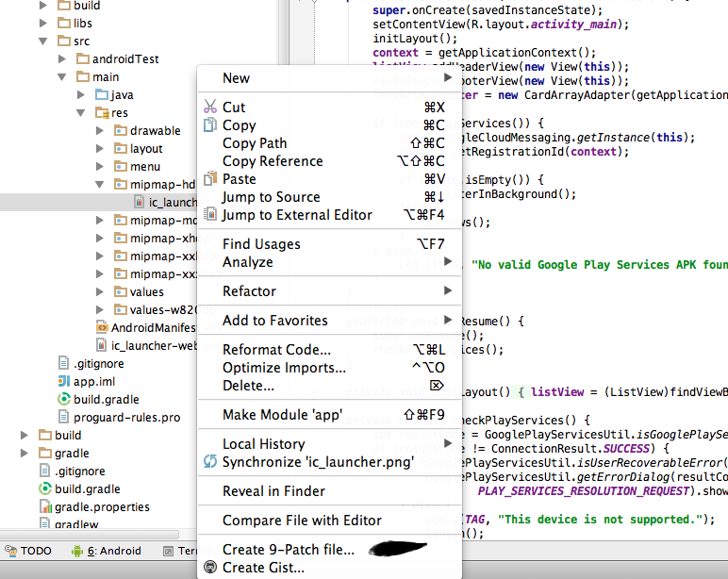Click the Jump to External Editor icon
Image resolution: width=728 pixels, height=579 pixels.
click(x=210, y=214)
